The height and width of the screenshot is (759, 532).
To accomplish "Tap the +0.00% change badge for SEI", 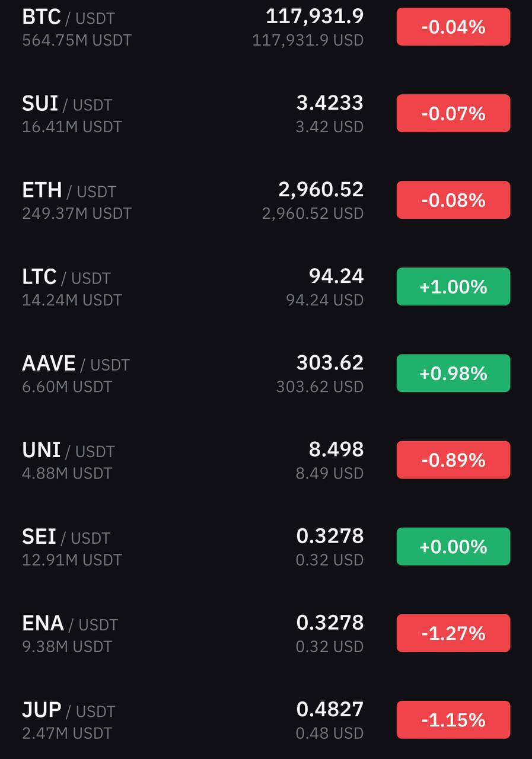I will click(453, 546).
